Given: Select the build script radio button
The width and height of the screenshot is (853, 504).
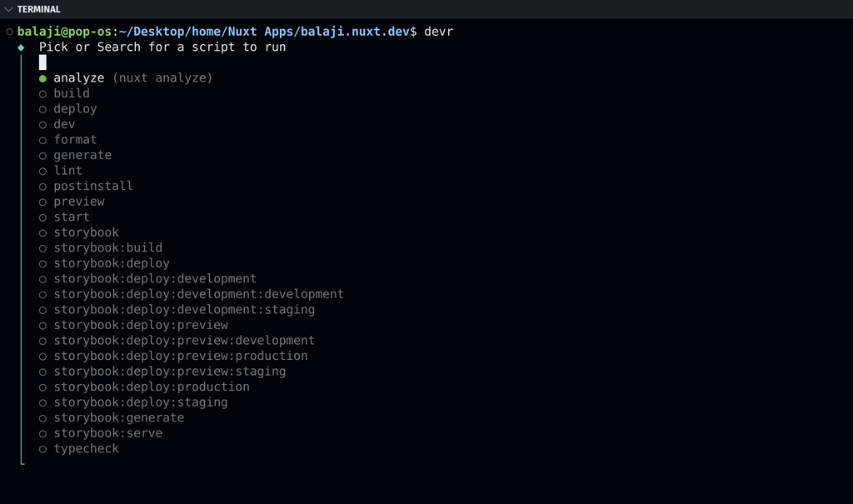Looking at the screenshot, I should pos(42,94).
